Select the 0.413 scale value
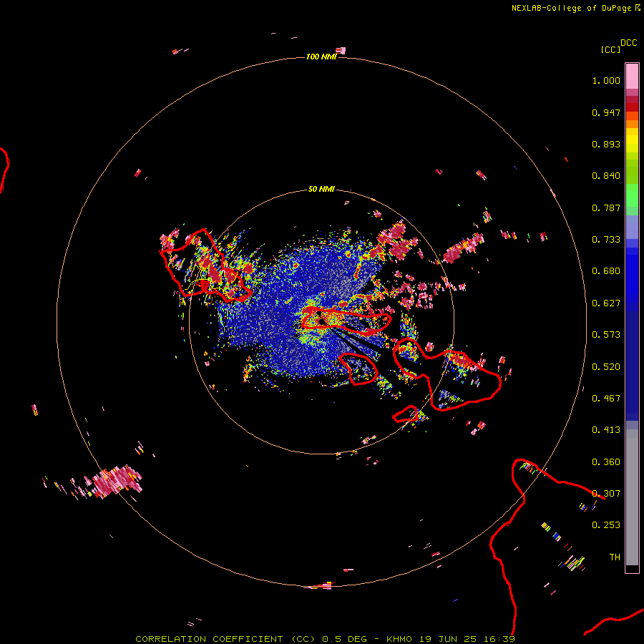 tap(606, 430)
